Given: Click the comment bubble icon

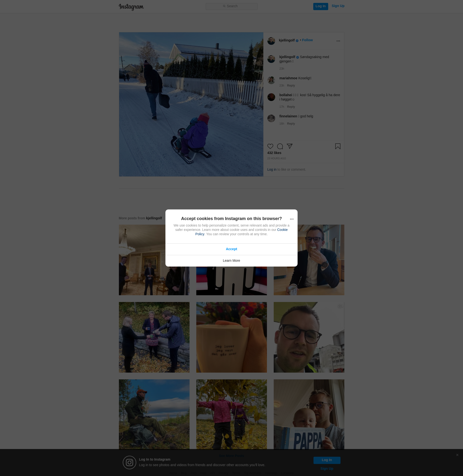Looking at the screenshot, I should point(280,146).
